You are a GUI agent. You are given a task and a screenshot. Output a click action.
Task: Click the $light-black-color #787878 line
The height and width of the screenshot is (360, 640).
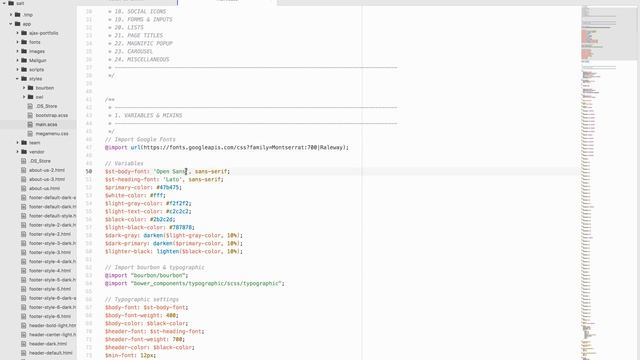tap(150, 227)
